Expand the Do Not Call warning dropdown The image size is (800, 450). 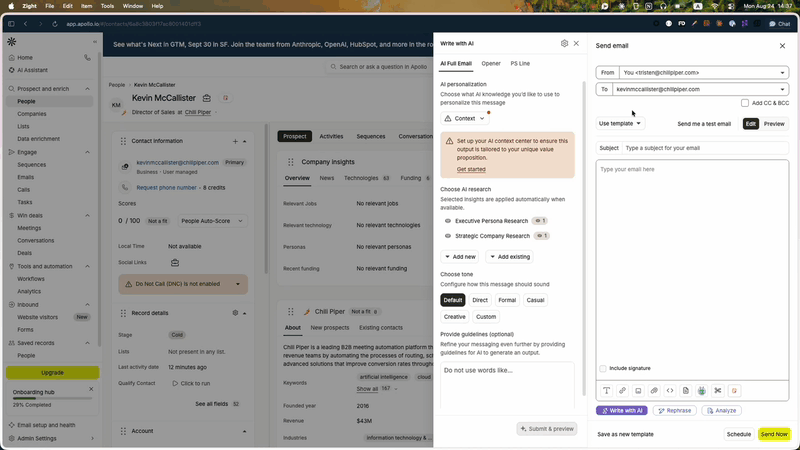coord(238,284)
